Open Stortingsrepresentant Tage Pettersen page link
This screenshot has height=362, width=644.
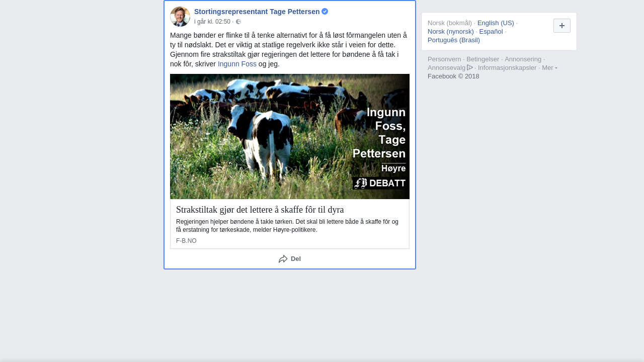point(257,12)
